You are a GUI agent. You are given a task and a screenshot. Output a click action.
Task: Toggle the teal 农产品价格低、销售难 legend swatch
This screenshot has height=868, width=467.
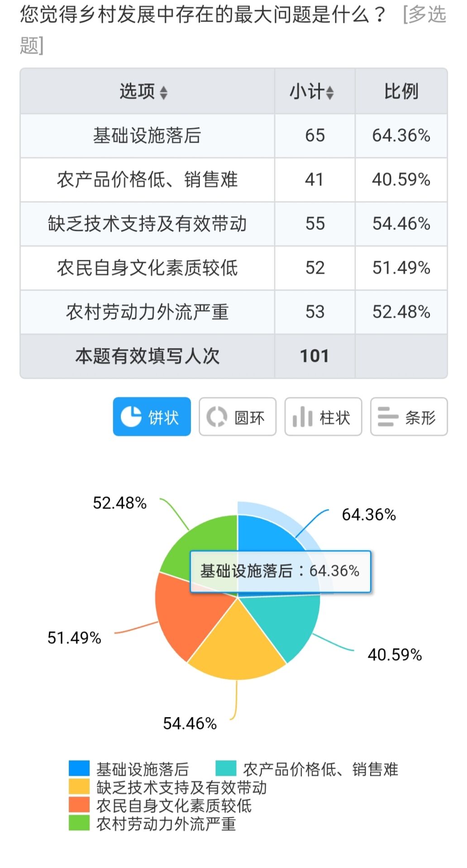point(226,769)
